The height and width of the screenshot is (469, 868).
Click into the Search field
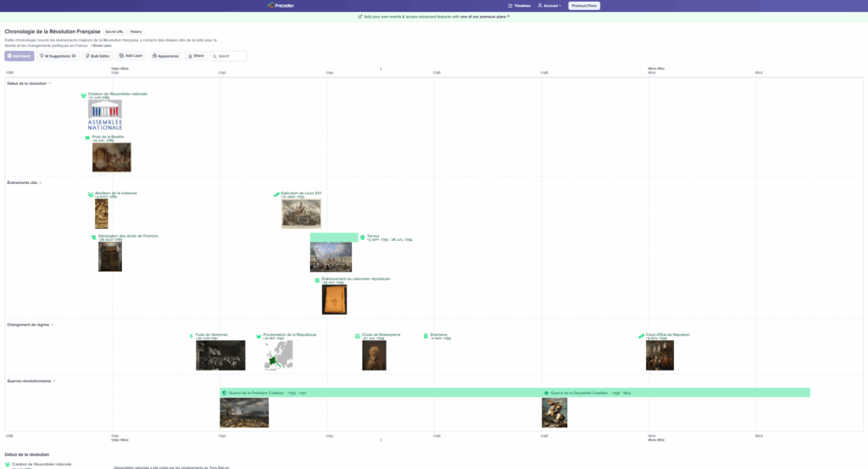231,56
